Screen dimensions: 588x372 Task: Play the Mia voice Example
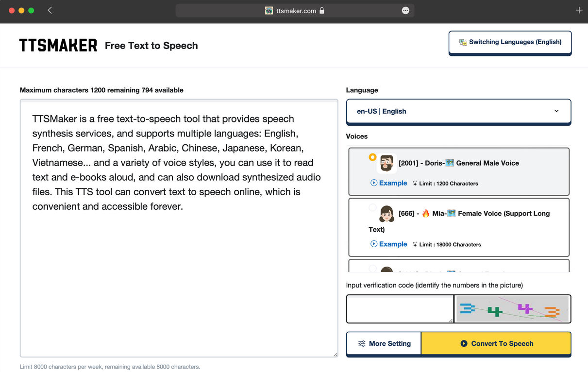(x=388, y=244)
